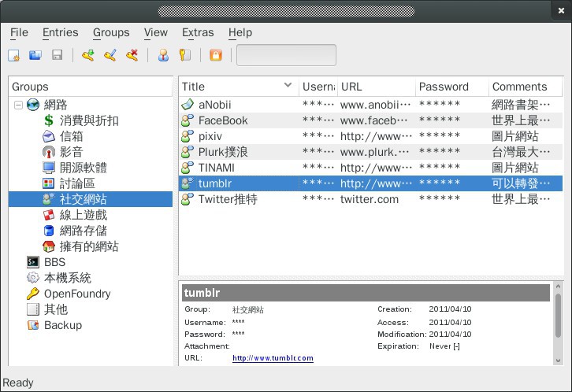Select the TINAMI entry
572x392 pixels.
[370, 168]
